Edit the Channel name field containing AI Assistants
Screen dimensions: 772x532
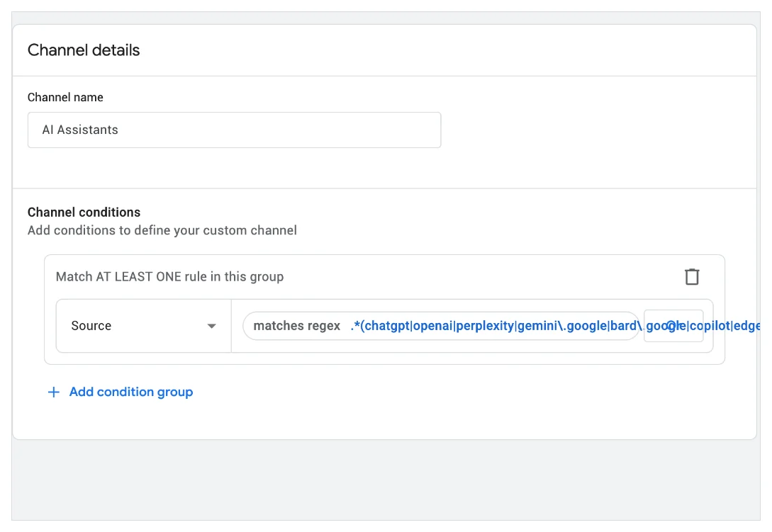point(235,130)
